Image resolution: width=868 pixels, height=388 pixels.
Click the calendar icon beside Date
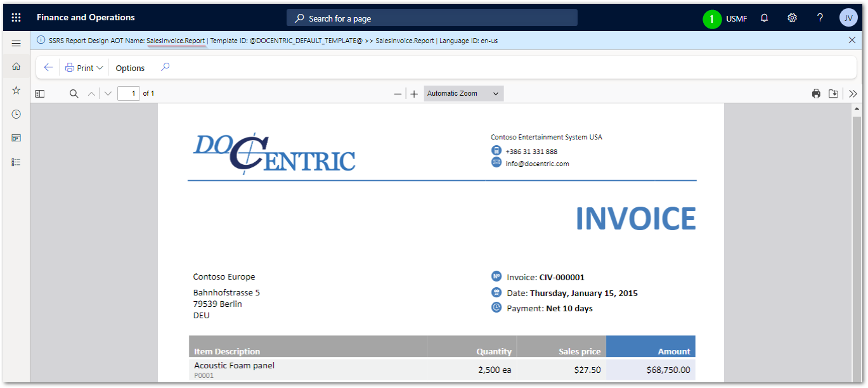[x=496, y=292]
